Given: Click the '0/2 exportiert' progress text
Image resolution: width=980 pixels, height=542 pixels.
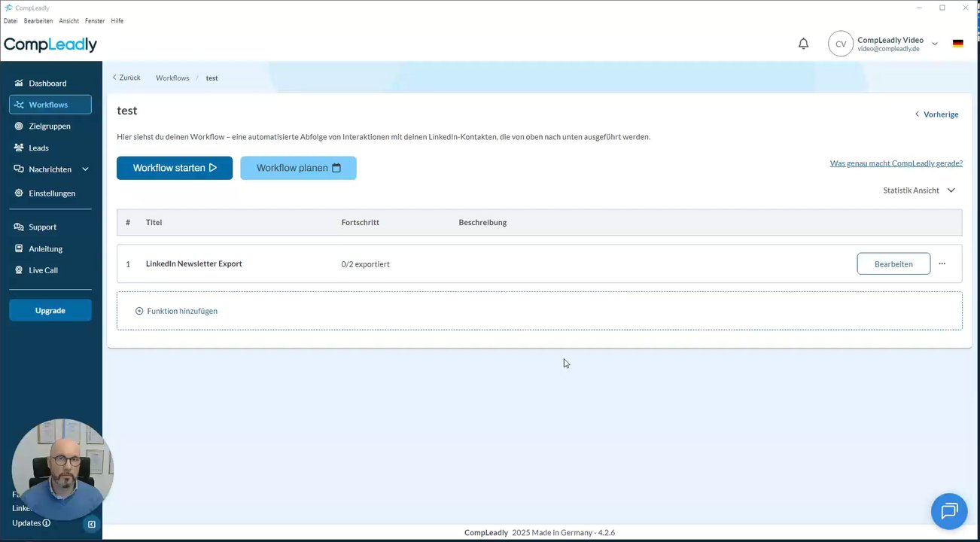Looking at the screenshot, I should (365, 264).
